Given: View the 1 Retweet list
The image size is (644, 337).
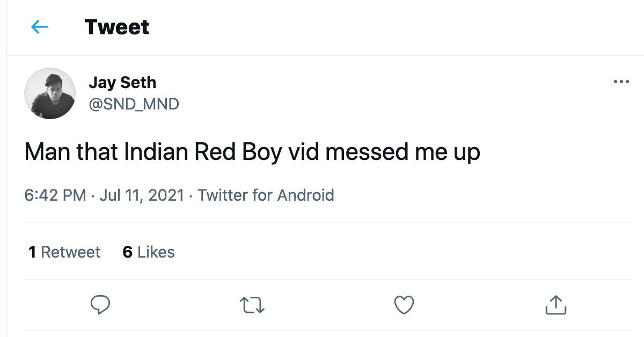Looking at the screenshot, I should pos(64,252).
